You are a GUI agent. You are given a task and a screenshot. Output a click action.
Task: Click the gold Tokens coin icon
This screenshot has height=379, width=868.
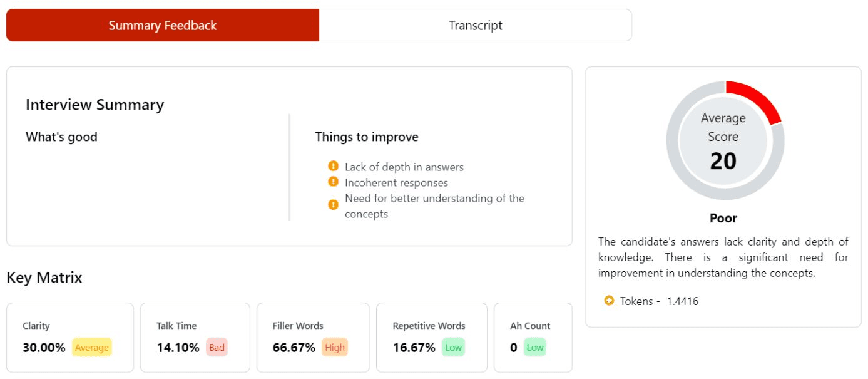(609, 301)
